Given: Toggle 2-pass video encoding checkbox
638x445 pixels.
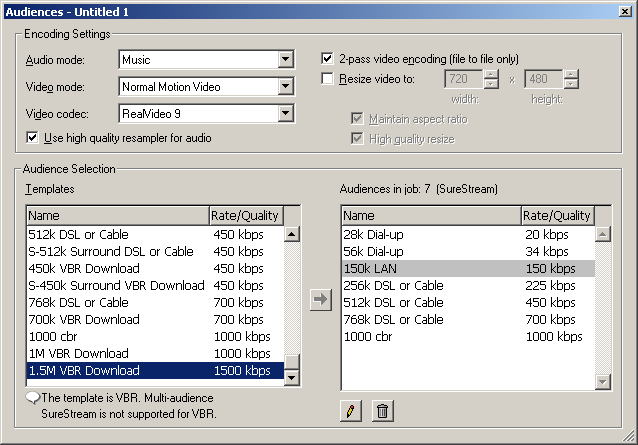Looking at the screenshot, I should [x=327, y=59].
